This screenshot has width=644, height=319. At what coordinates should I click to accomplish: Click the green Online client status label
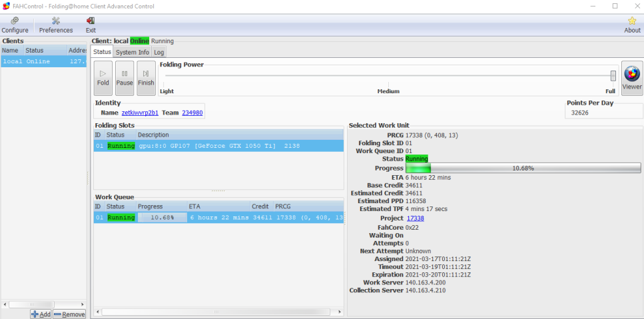(140, 41)
